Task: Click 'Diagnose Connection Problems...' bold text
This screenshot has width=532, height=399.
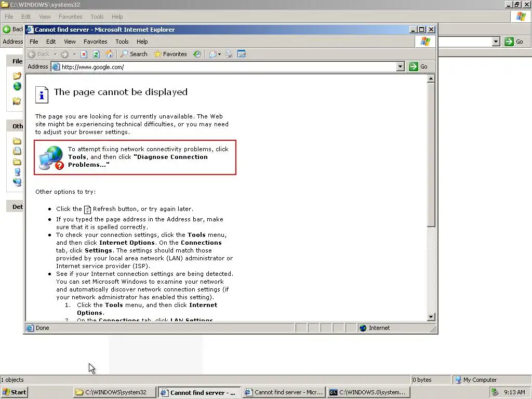Action: point(138,161)
